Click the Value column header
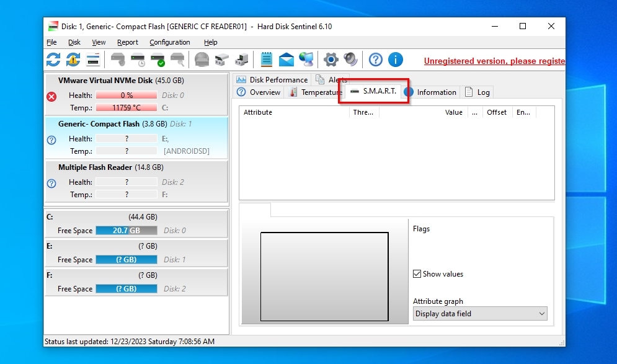This screenshot has height=364, width=617. click(x=424, y=112)
